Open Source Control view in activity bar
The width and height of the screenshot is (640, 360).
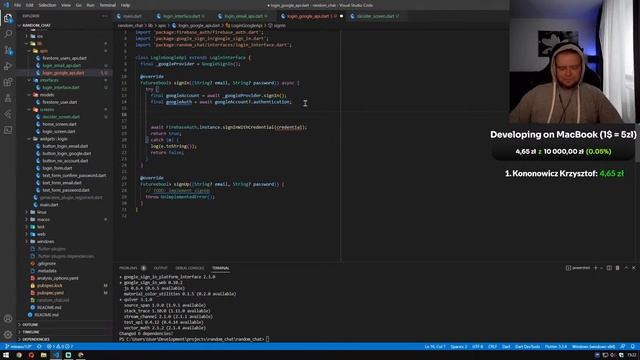(x=8, y=50)
